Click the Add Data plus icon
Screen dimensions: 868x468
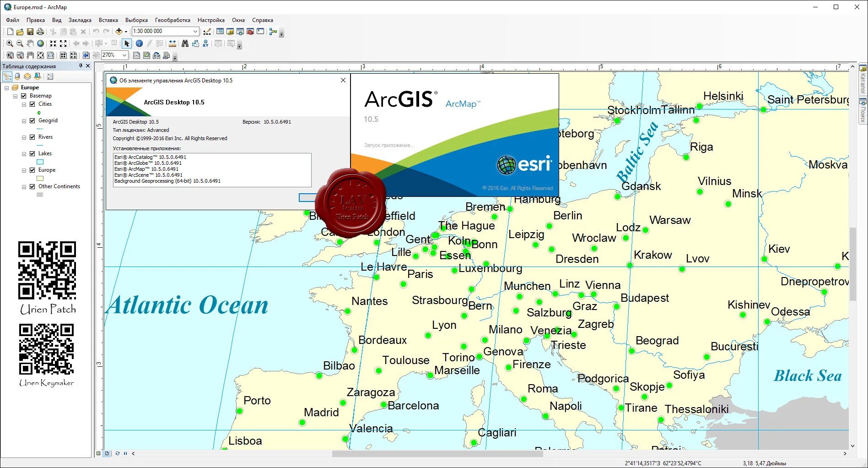click(119, 32)
